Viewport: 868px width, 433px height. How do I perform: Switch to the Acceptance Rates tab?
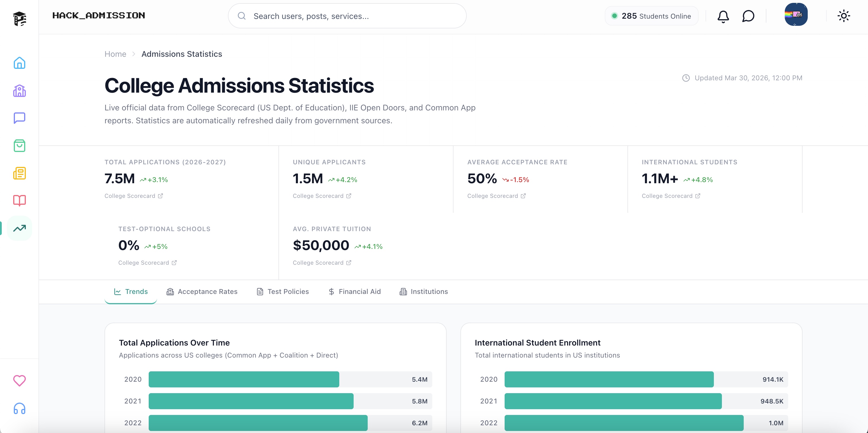click(x=202, y=292)
